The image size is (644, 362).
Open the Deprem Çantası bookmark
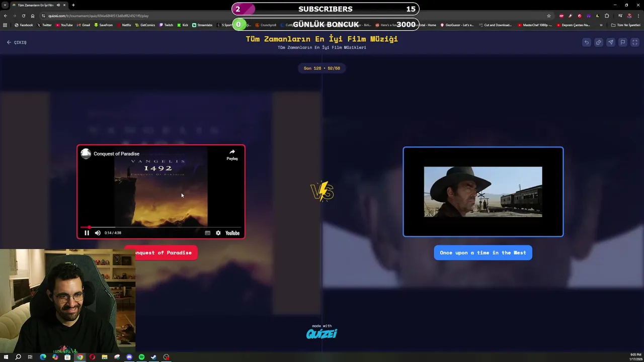click(x=574, y=25)
